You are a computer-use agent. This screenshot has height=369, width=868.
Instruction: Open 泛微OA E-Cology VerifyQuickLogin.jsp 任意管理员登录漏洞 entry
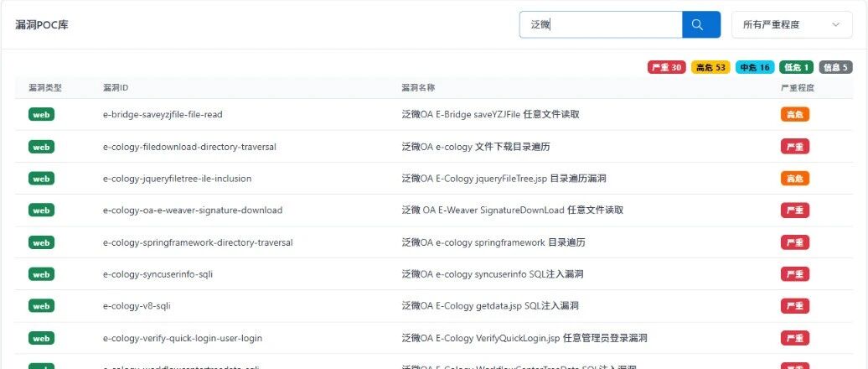coord(524,338)
